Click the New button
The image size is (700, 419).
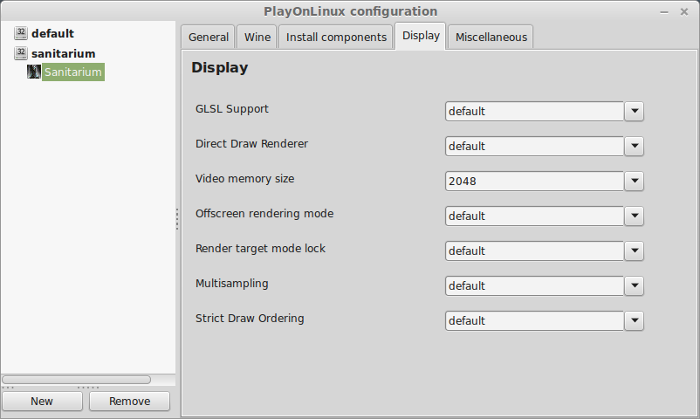tap(42, 401)
